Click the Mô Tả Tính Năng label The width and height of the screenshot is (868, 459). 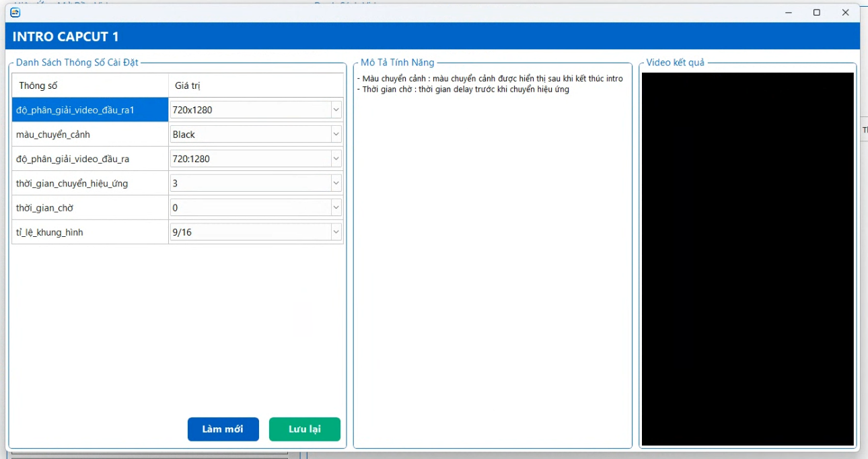pyautogui.click(x=398, y=63)
